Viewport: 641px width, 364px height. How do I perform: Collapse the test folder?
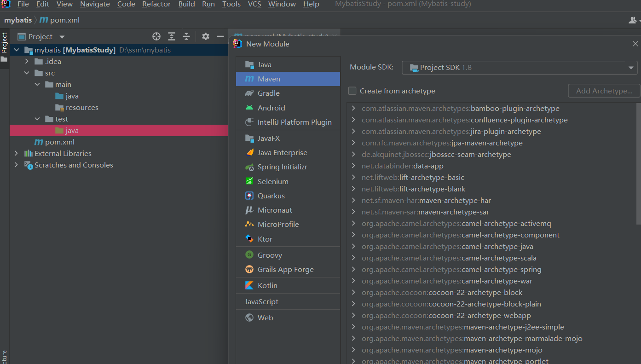[x=38, y=119]
